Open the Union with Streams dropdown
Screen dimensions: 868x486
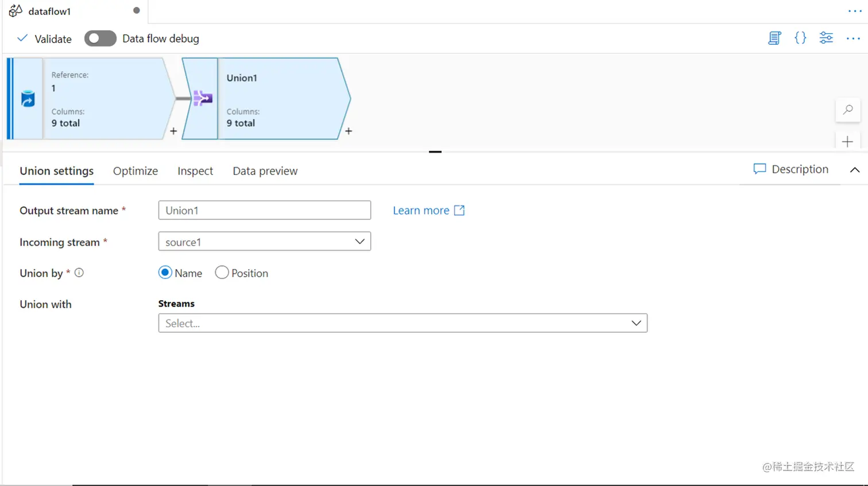[403, 323]
